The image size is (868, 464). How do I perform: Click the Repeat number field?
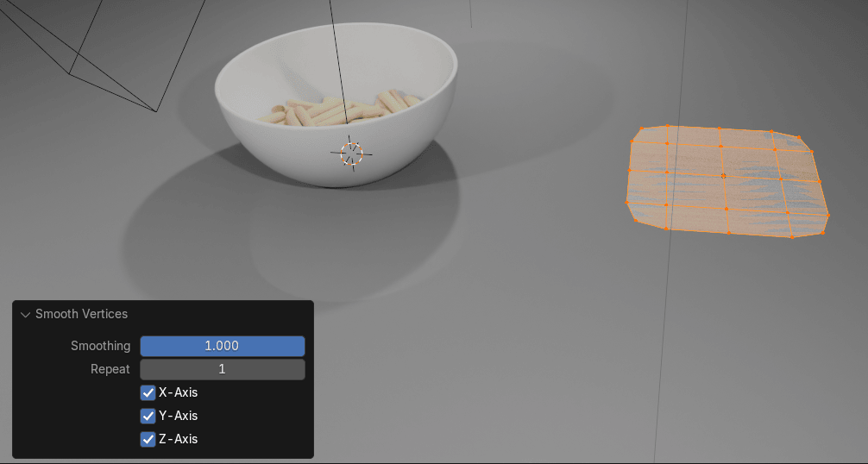pyautogui.click(x=222, y=369)
